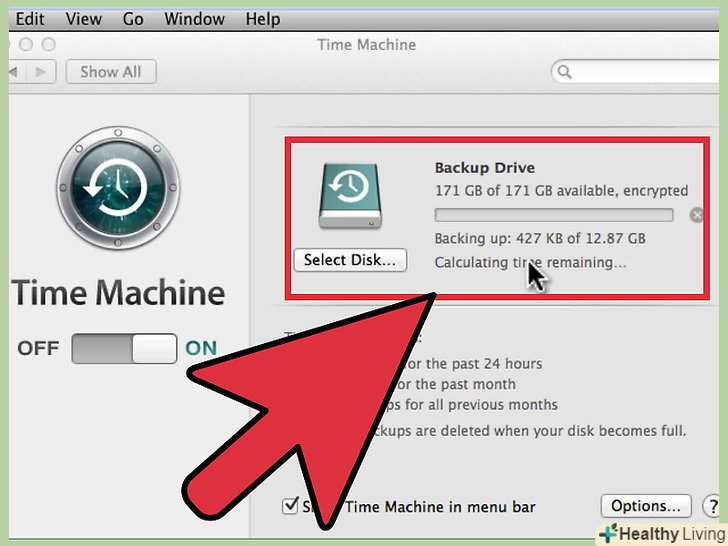Viewport: 728px width, 546px height.
Task: Click '171 GB of 171 GB available, encrypted'
Action: (x=561, y=191)
